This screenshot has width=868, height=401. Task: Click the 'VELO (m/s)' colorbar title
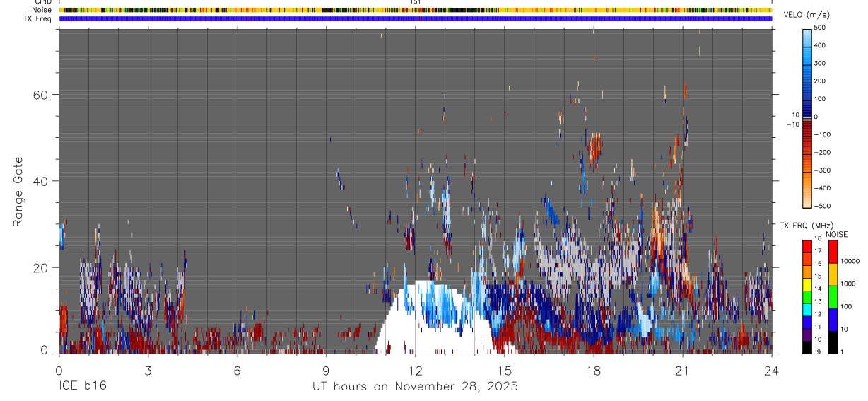pyautogui.click(x=806, y=16)
